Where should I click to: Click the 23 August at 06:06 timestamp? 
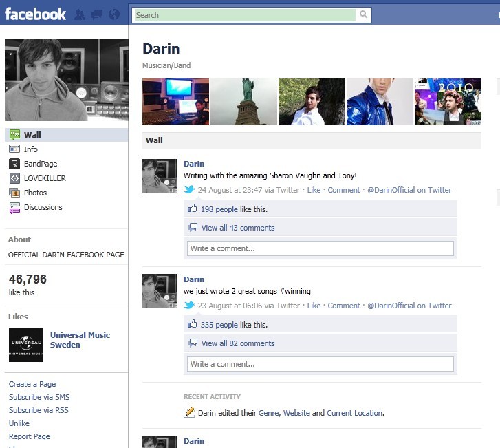point(230,306)
